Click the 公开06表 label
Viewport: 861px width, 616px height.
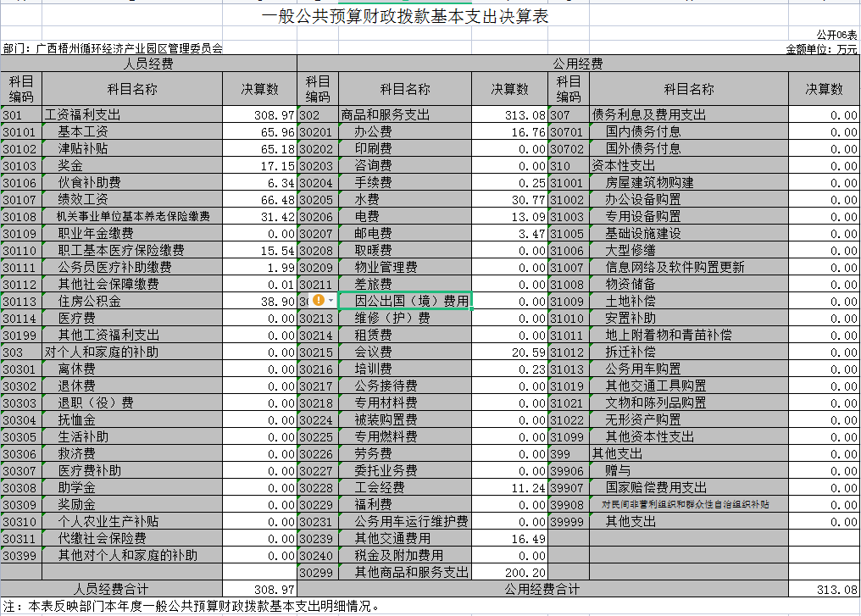[x=836, y=35]
